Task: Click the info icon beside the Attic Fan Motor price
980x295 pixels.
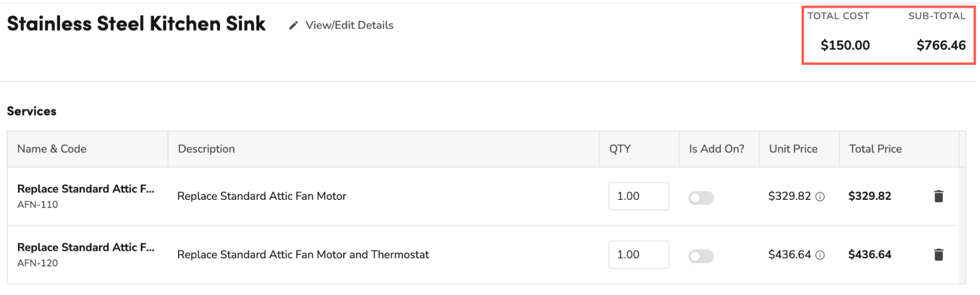Action: click(x=821, y=197)
